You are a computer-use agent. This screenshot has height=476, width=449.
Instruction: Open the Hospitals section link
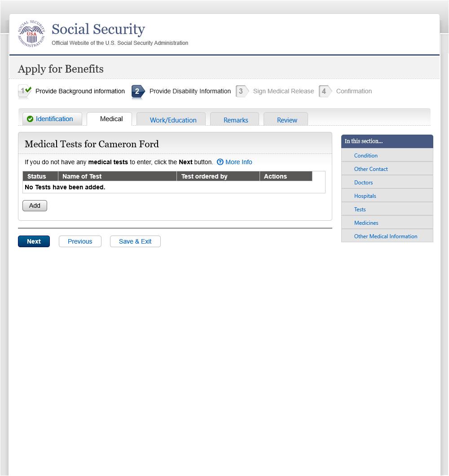tap(365, 196)
